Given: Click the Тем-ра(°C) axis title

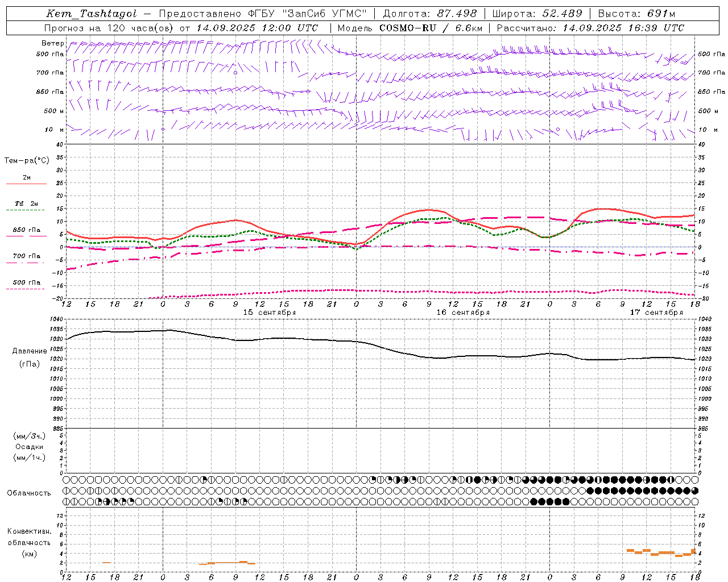Looking at the screenshot, I should [x=27, y=161].
